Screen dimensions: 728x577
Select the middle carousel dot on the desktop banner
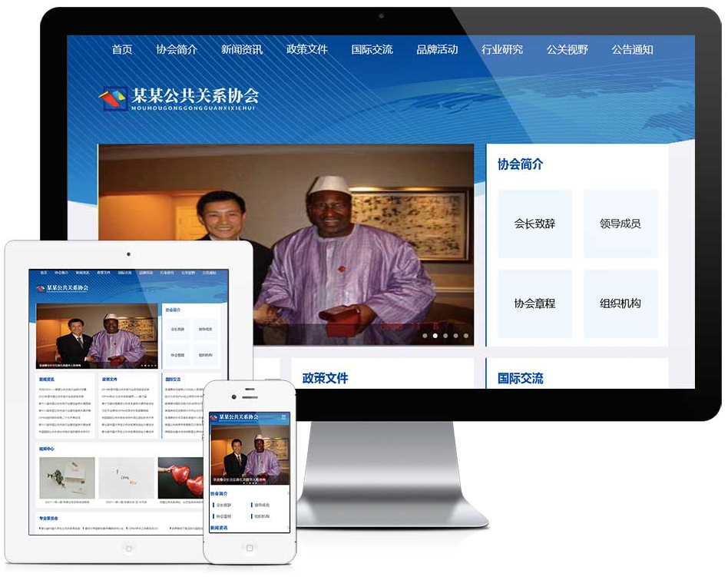(x=445, y=336)
